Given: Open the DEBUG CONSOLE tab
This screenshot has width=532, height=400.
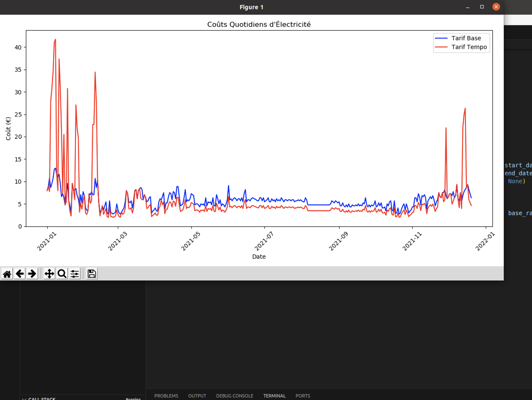Looking at the screenshot, I should pos(235,396).
